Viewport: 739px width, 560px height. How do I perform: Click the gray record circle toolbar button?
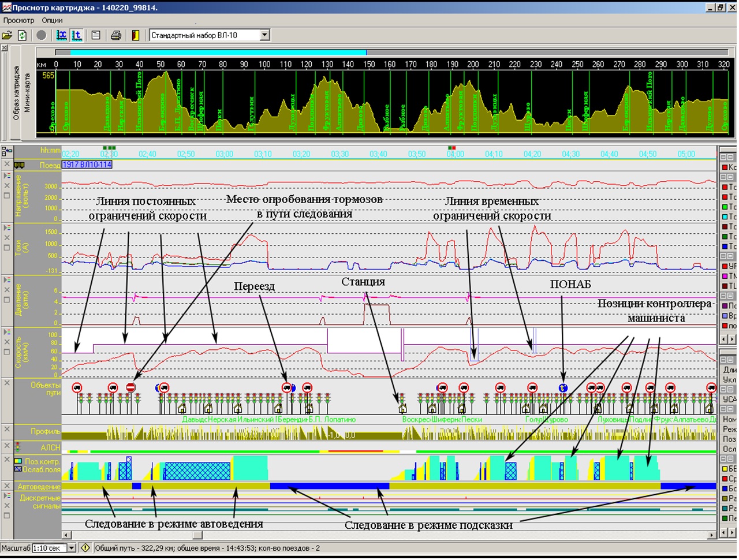(x=42, y=35)
